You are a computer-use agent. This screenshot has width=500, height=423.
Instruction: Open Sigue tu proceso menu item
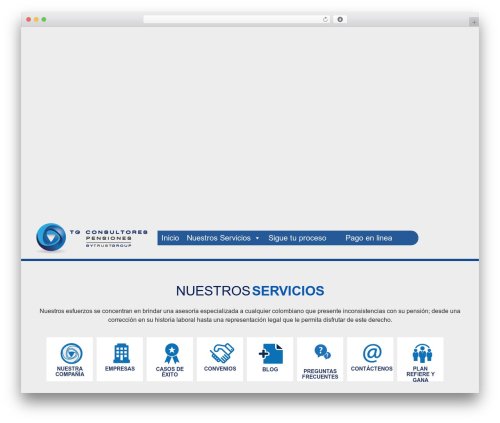click(297, 238)
